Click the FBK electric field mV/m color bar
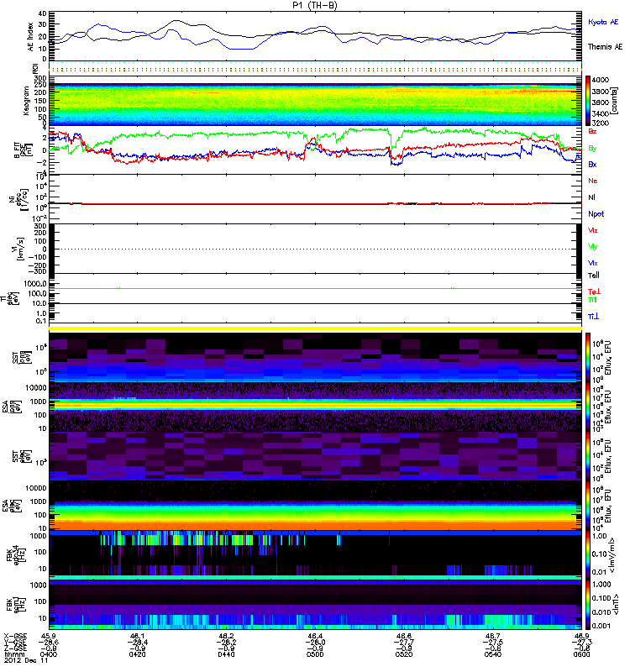This screenshot has width=630, height=672. 588,555
